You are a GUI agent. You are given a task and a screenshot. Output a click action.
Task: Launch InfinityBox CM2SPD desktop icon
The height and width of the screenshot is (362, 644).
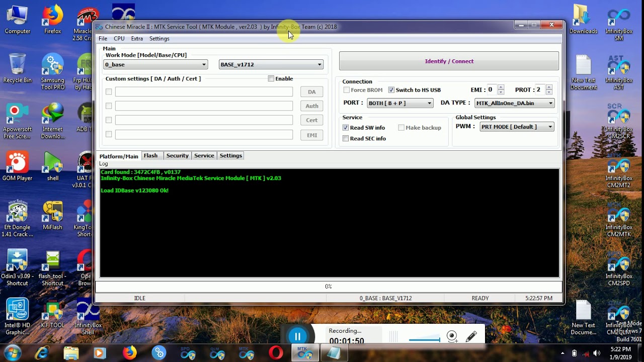(x=619, y=268)
